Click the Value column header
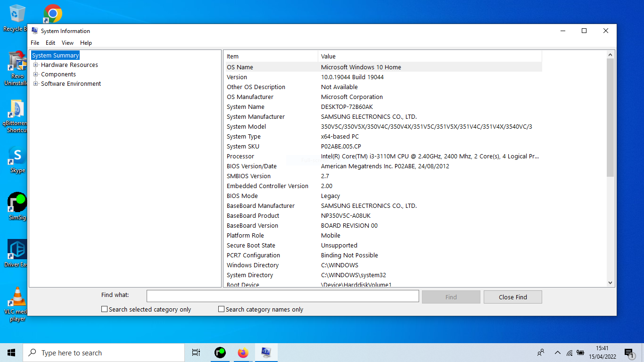The height and width of the screenshot is (362, 644). (x=430, y=56)
